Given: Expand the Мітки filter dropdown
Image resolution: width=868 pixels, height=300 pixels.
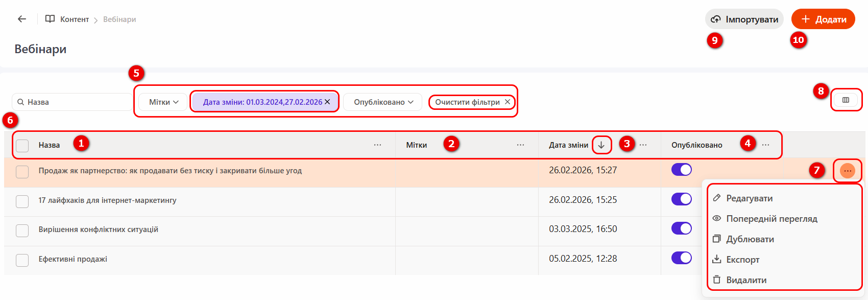Looking at the screenshot, I should (x=163, y=102).
